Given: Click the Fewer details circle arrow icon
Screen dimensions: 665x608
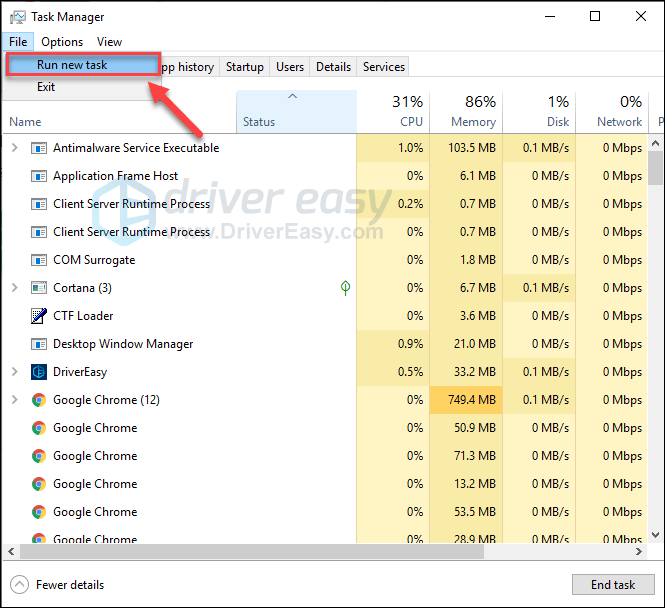Looking at the screenshot, I should [19, 585].
